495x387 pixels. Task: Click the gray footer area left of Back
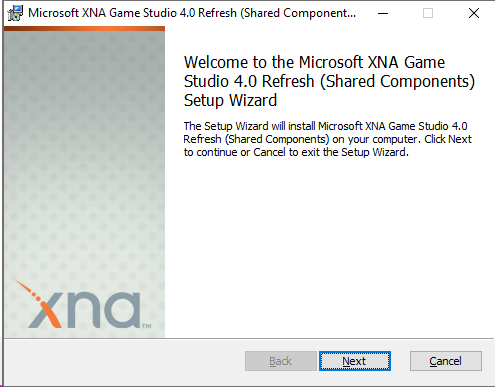click(x=123, y=362)
